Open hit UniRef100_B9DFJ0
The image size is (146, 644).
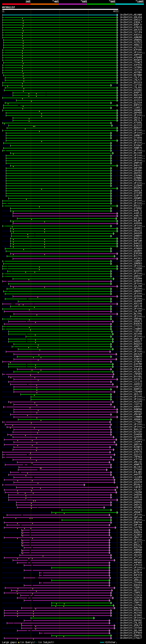click(x=131, y=25)
